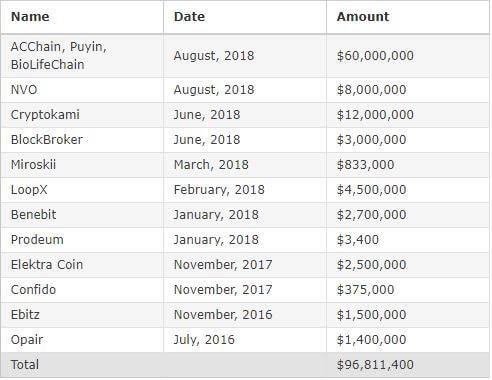This screenshot has height=380, width=492.
Task: Click the Total amount $96,811,400
Action: click(x=375, y=365)
